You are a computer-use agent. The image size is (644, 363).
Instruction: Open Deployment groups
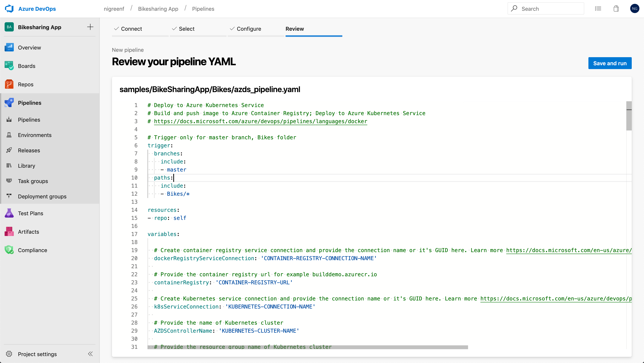coord(42,196)
